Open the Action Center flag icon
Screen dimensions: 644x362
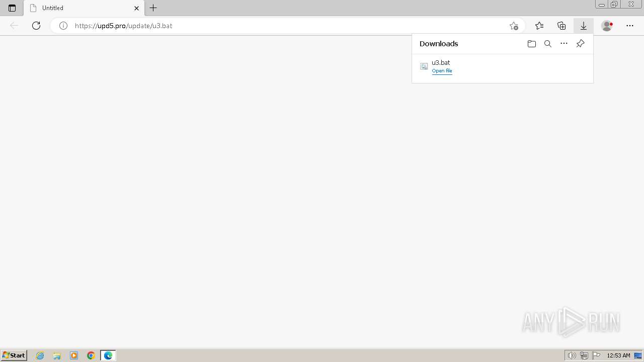pyautogui.click(x=596, y=355)
